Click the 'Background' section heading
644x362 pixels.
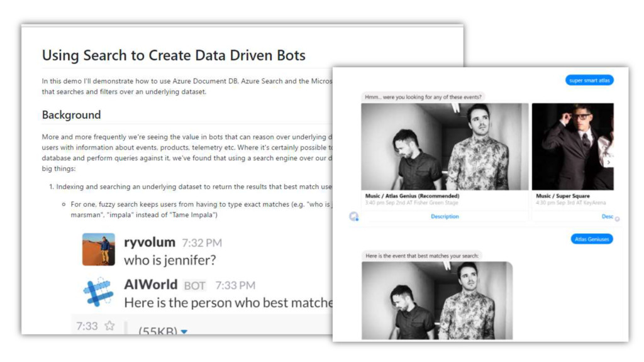(x=71, y=114)
